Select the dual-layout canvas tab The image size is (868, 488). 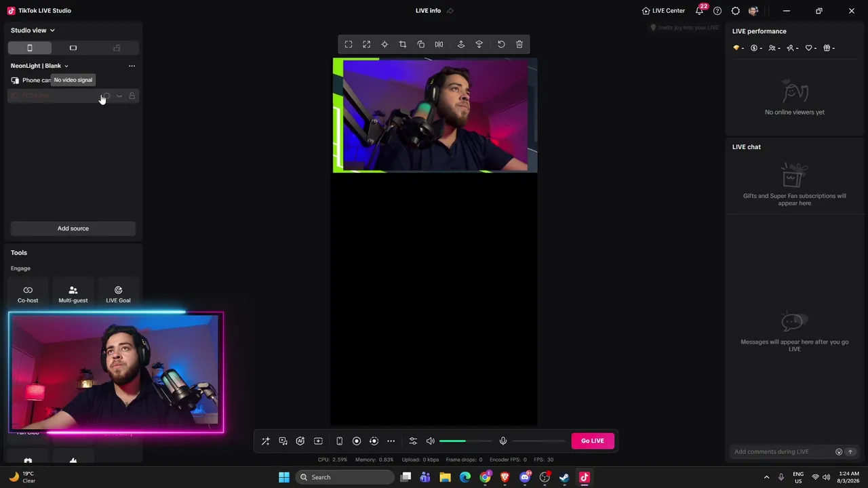click(x=117, y=48)
